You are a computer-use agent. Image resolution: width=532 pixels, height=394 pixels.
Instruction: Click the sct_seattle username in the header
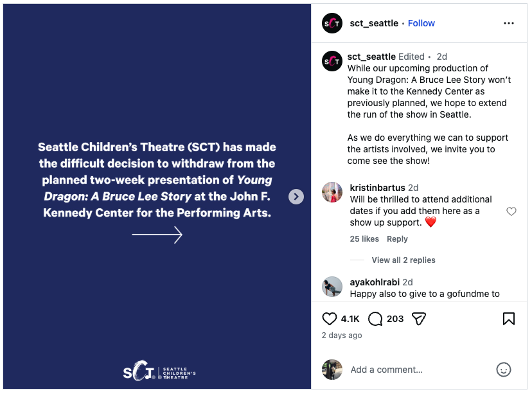374,23
